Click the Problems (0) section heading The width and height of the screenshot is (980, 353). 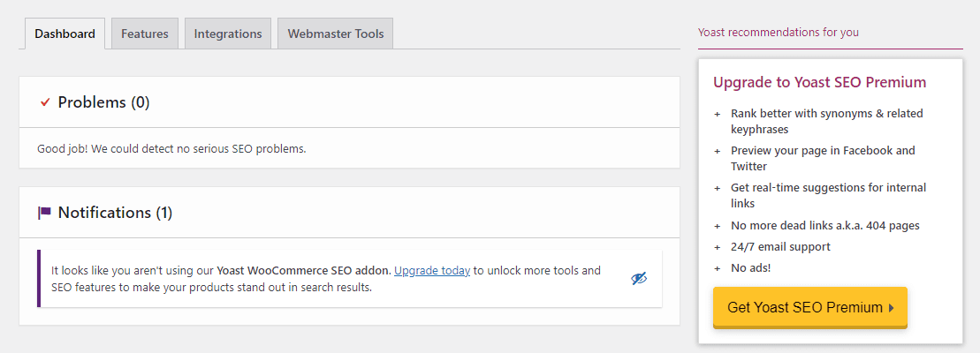coord(103,102)
